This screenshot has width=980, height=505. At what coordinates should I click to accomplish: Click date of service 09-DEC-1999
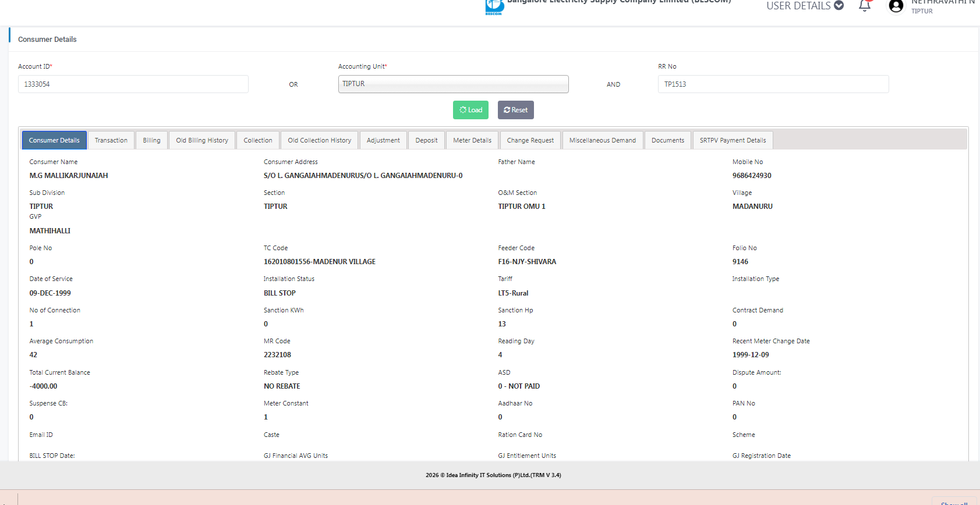50,293
